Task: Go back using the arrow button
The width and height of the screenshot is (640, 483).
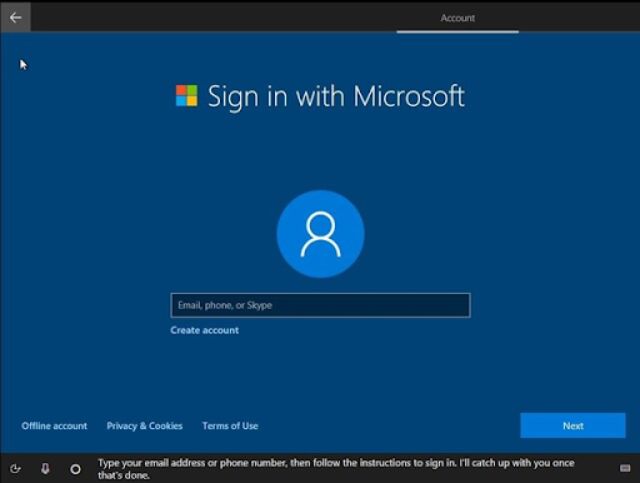Action: [x=16, y=17]
